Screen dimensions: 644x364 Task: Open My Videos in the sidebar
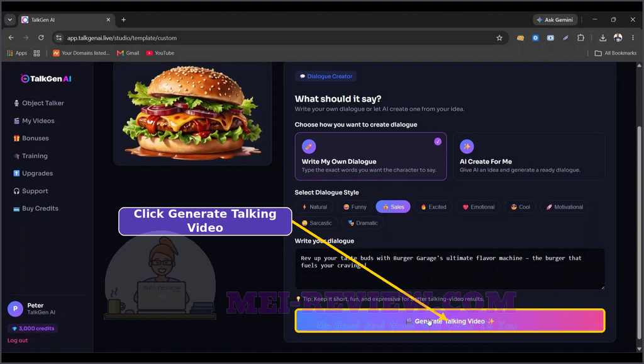(34, 121)
